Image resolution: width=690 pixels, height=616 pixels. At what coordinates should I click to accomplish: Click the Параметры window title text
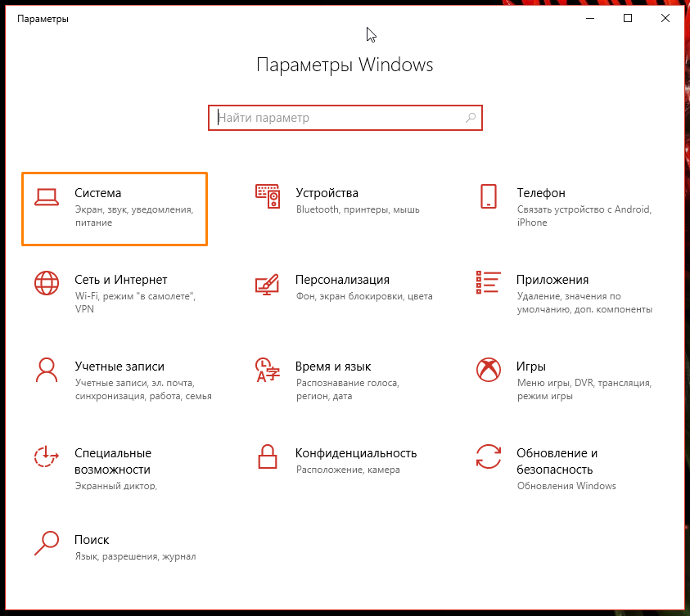tap(43, 19)
